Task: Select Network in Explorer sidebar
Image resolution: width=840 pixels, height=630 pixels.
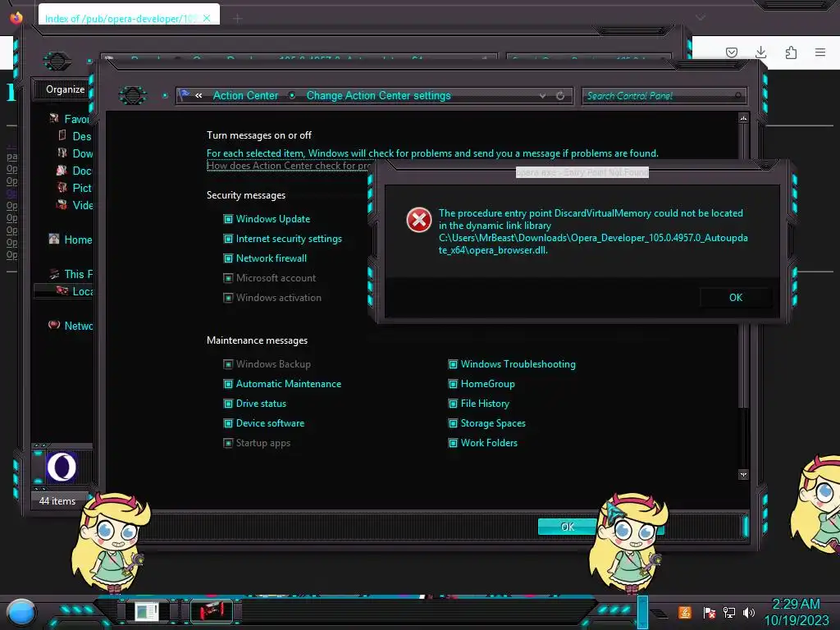Action: (x=71, y=326)
